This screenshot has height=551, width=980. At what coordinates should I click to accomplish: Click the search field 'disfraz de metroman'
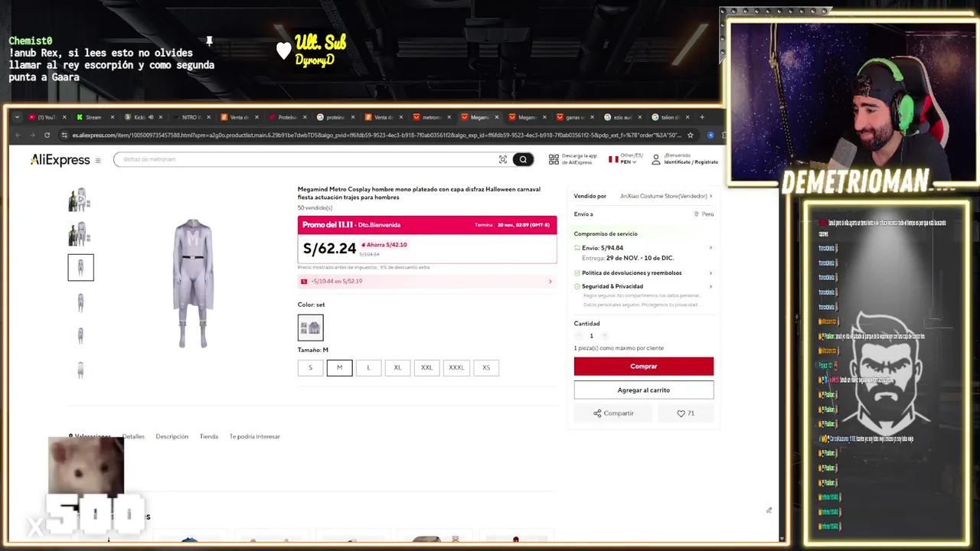(x=306, y=159)
